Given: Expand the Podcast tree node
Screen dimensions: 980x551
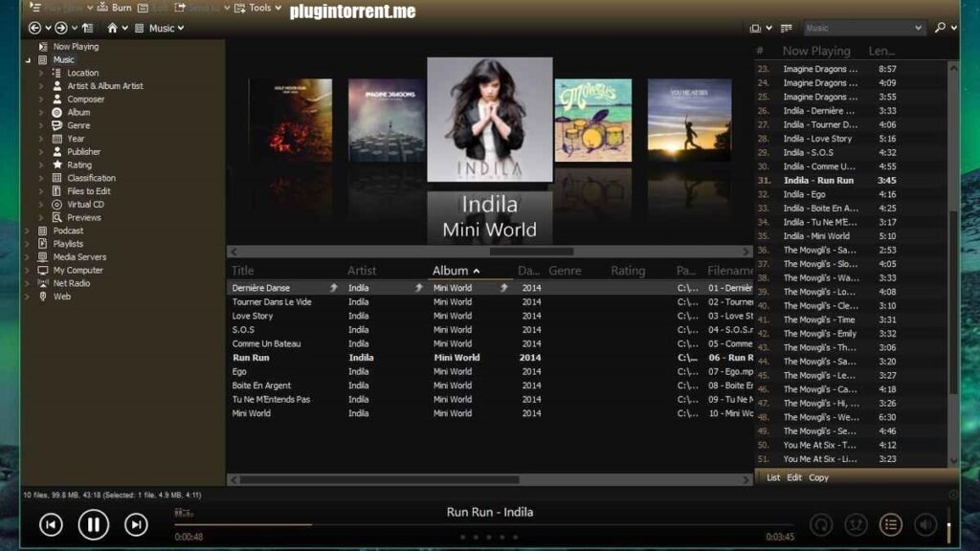Looking at the screenshot, I should [x=28, y=231].
